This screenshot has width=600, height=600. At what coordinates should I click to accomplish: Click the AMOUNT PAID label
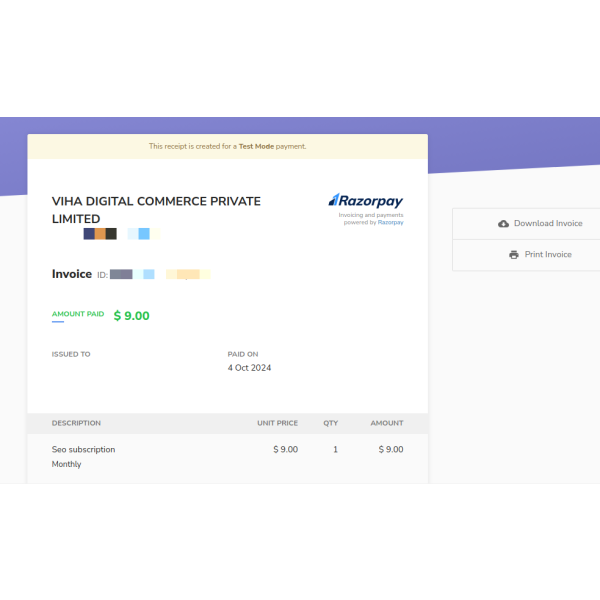pyautogui.click(x=78, y=314)
